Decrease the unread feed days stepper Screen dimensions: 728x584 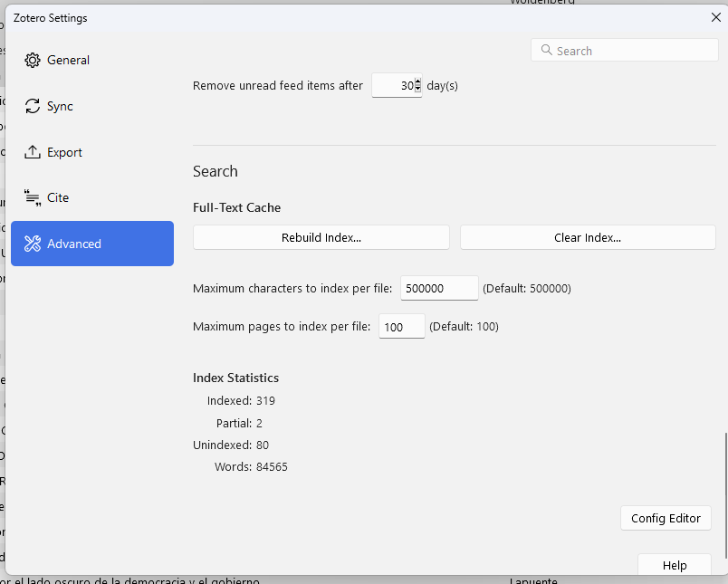pos(417,89)
